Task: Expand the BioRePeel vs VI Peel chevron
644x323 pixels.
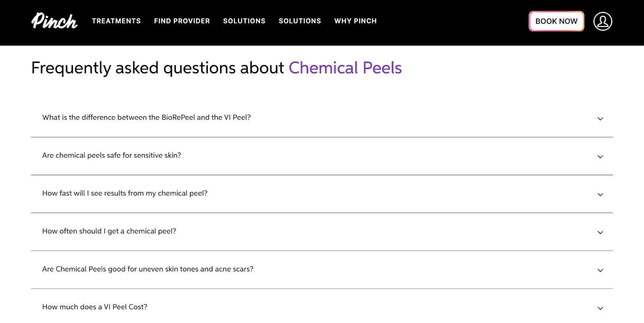Action: 600,119
